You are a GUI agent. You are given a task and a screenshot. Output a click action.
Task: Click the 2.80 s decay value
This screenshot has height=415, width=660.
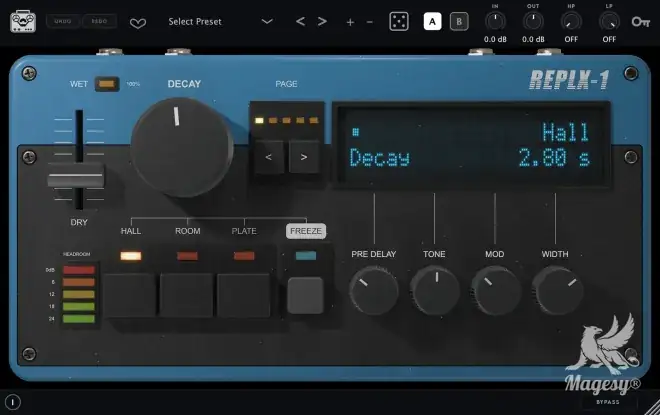tap(554, 158)
